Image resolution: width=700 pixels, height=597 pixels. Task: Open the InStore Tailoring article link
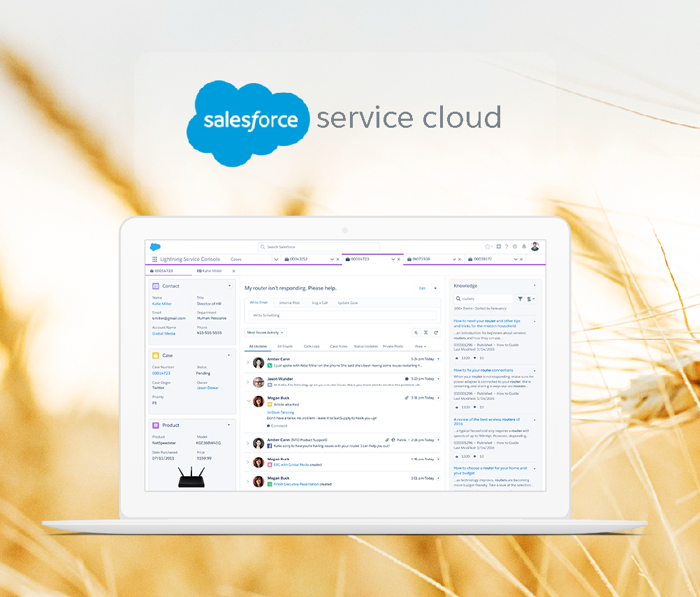tap(280, 413)
